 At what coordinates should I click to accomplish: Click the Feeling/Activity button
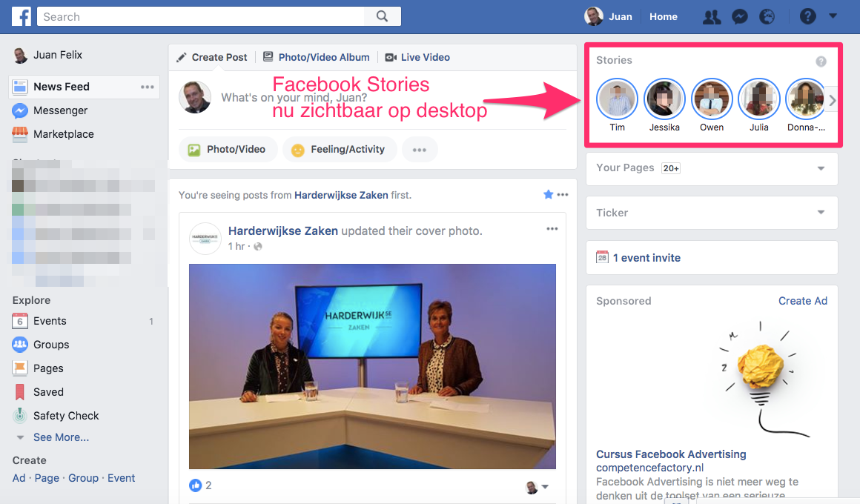pos(338,149)
